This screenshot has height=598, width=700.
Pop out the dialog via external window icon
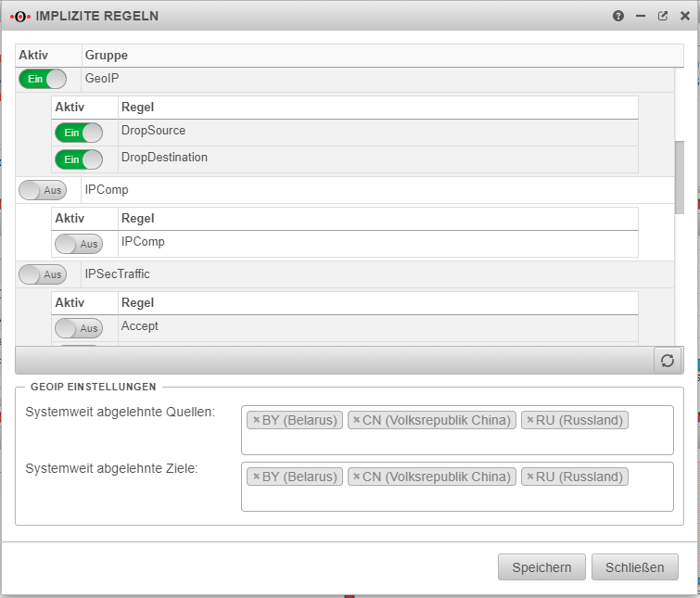tap(663, 16)
